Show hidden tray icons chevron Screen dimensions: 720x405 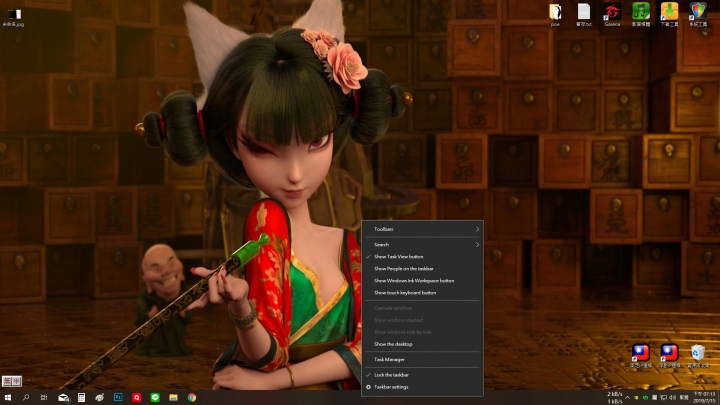627,398
